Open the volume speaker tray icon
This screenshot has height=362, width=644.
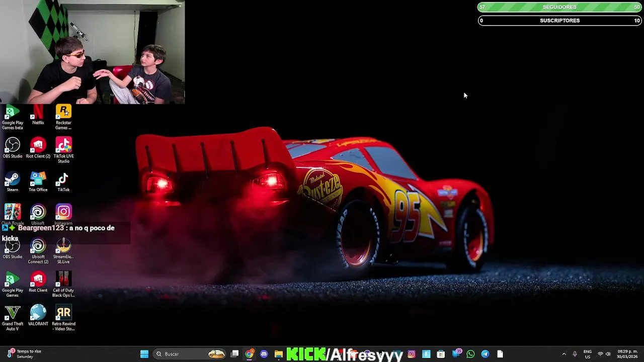[608, 354]
